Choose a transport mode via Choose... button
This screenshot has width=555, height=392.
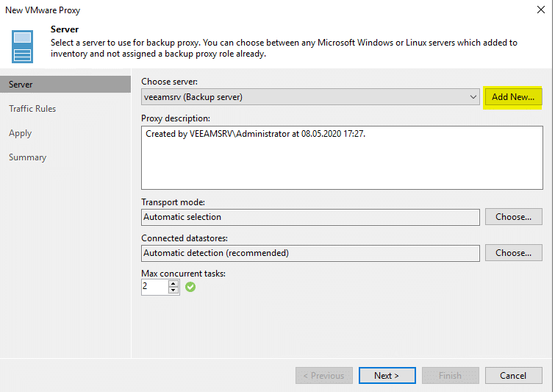pyautogui.click(x=514, y=217)
